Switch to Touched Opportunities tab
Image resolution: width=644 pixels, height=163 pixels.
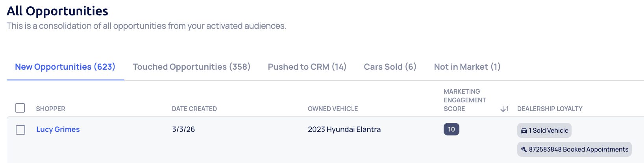pos(191,67)
